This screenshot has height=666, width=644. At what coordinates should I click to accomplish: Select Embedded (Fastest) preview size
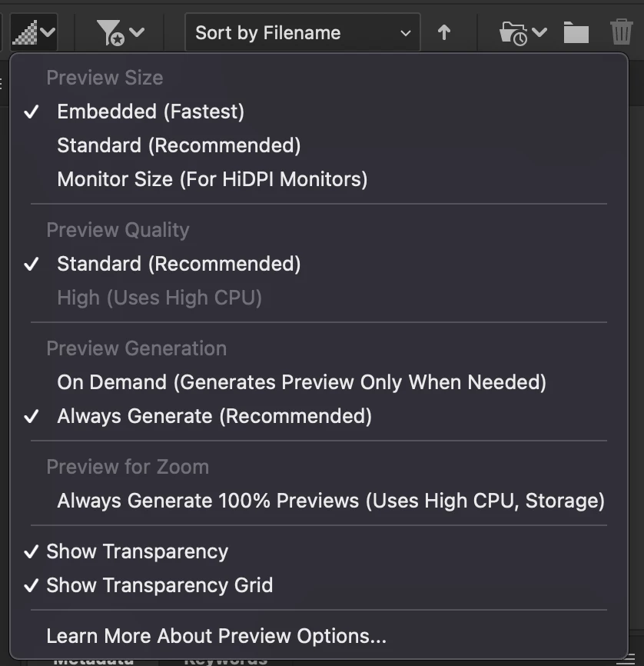click(151, 112)
